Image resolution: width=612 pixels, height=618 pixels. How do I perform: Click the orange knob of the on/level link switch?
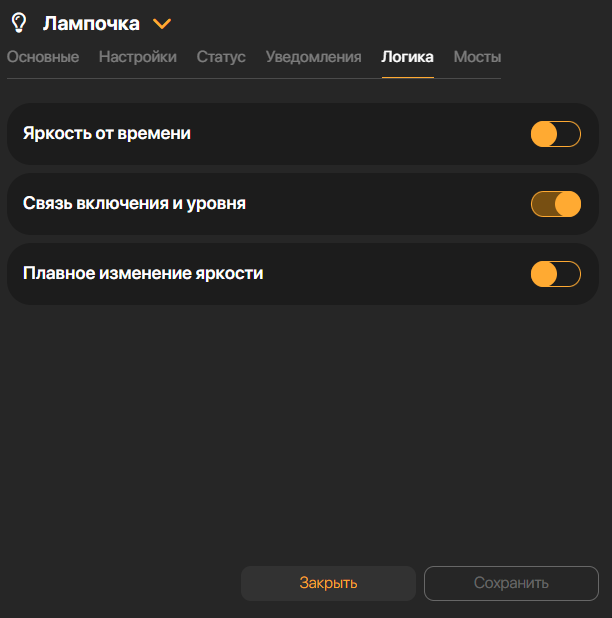[x=567, y=204]
